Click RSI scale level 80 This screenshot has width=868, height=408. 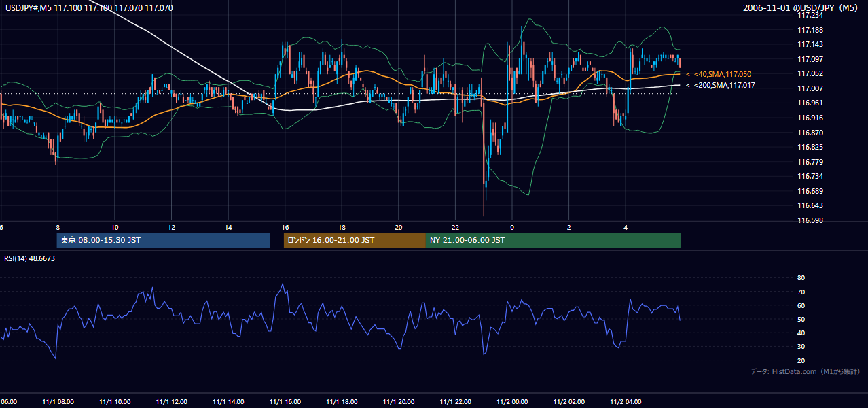point(801,278)
